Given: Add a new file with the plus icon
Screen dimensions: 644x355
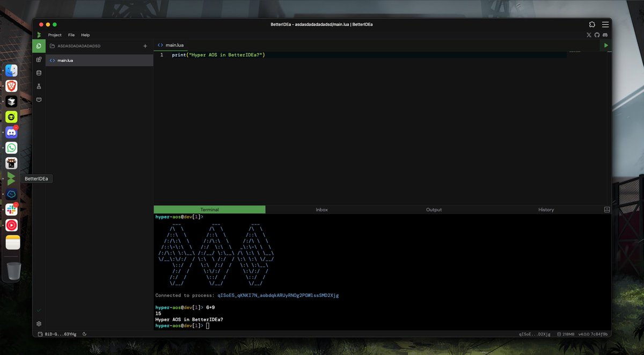Looking at the screenshot, I should click(x=145, y=46).
